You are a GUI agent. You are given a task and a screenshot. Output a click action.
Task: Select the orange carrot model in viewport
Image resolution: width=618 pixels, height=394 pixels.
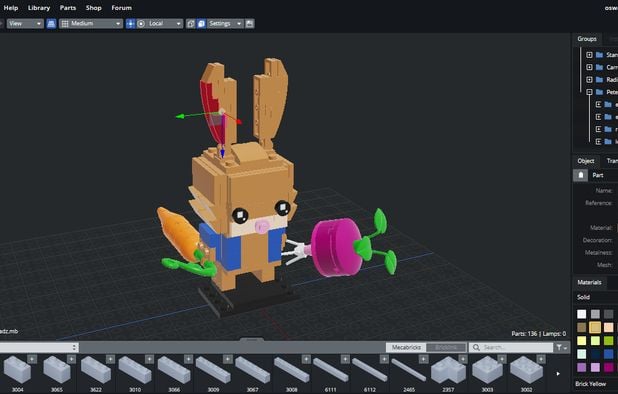(x=178, y=234)
